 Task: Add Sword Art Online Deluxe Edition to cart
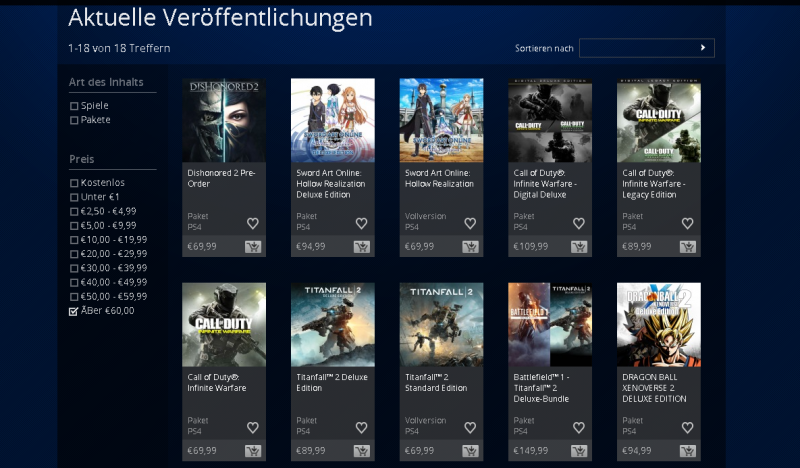pyautogui.click(x=362, y=247)
